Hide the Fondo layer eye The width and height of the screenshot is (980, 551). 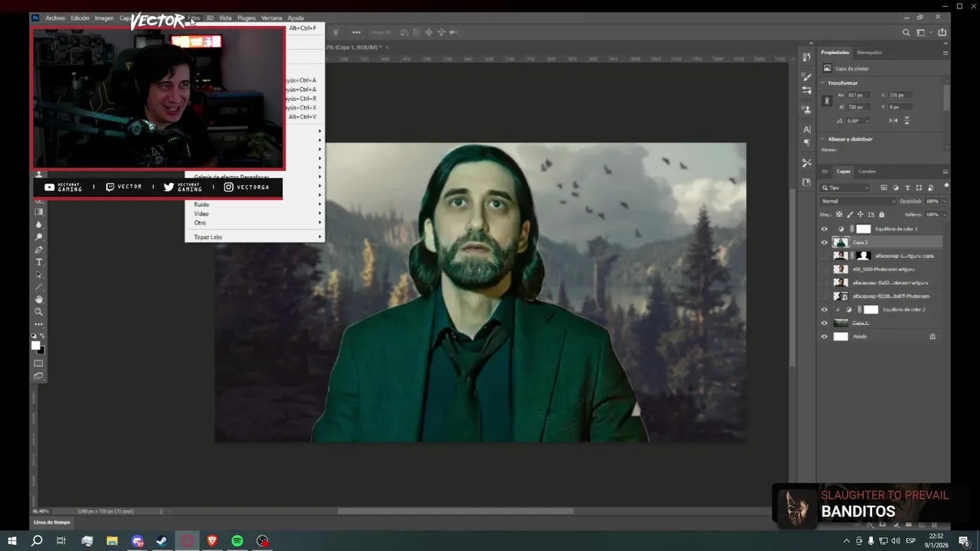[825, 337]
